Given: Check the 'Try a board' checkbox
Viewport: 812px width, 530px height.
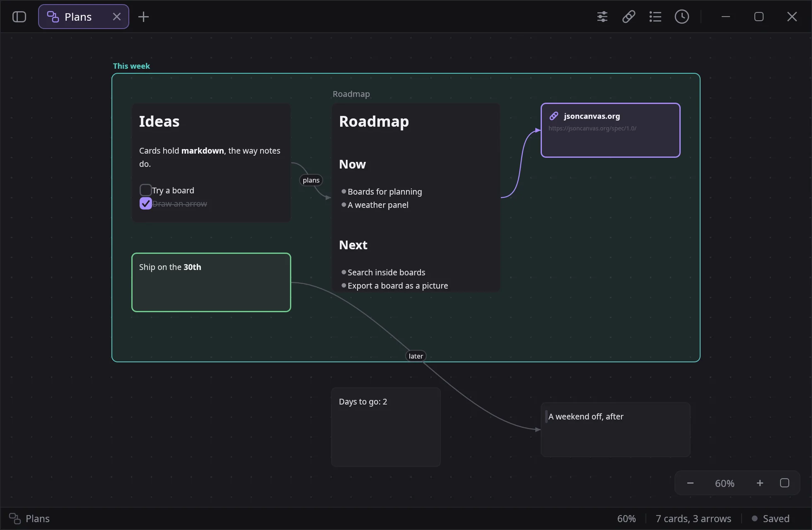Looking at the screenshot, I should point(145,190).
